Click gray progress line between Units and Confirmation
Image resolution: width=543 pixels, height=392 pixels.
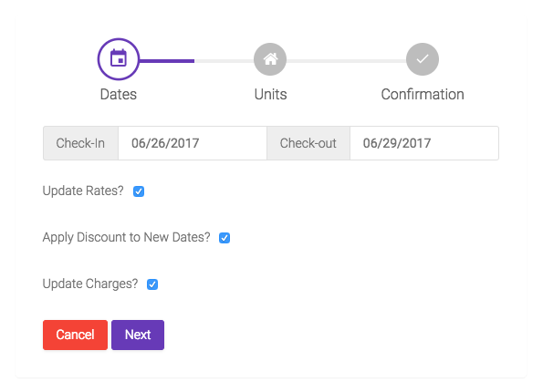346,61
